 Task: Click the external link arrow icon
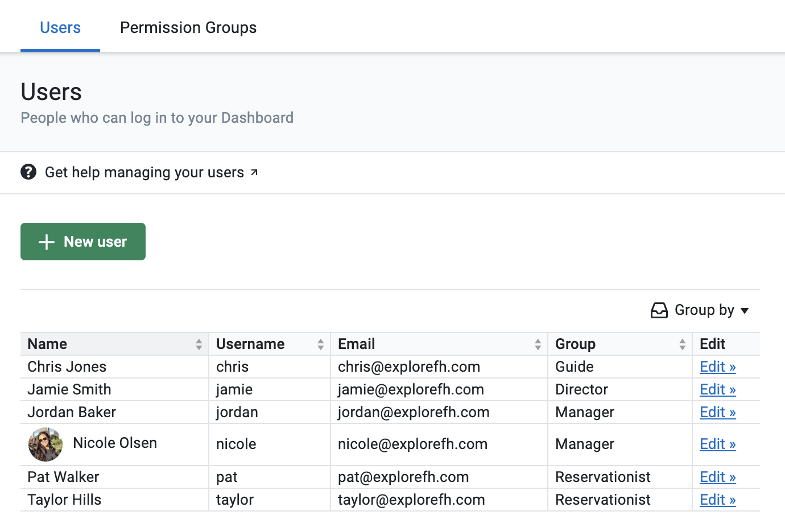coord(254,172)
